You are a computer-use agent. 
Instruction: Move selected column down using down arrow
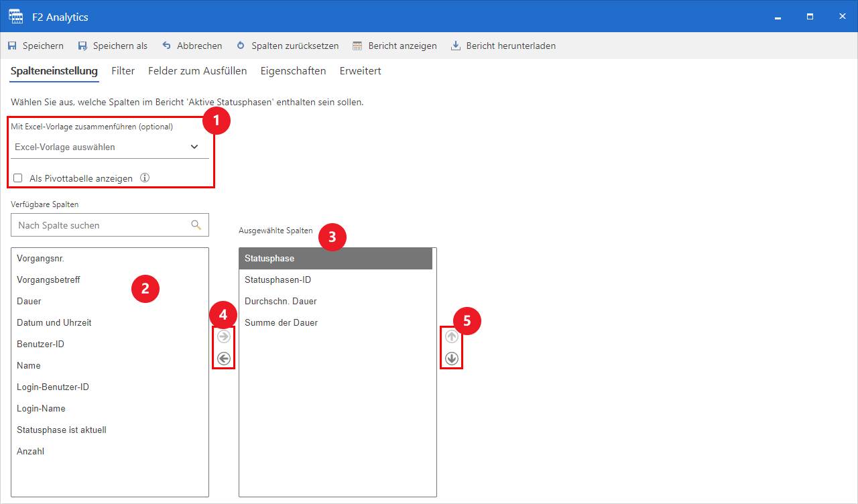[x=451, y=359]
